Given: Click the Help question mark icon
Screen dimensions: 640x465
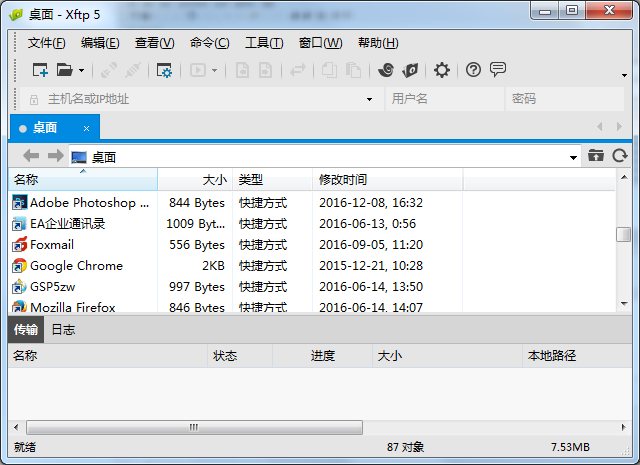Looking at the screenshot, I should point(473,70).
